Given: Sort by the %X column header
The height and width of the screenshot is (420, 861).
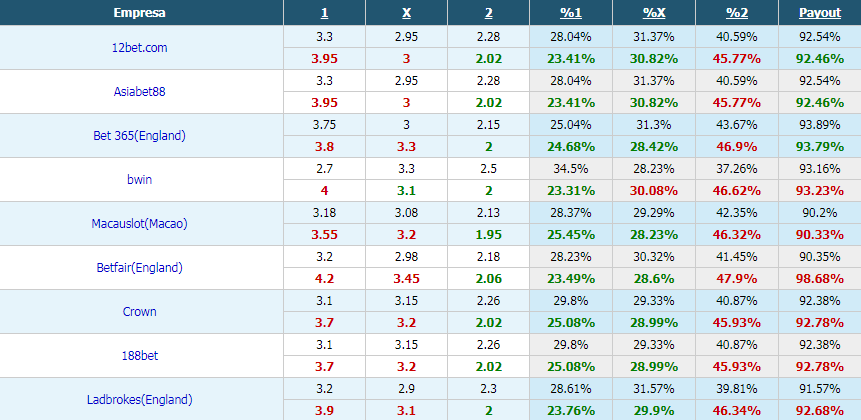Looking at the screenshot, I should coord(653,13).
